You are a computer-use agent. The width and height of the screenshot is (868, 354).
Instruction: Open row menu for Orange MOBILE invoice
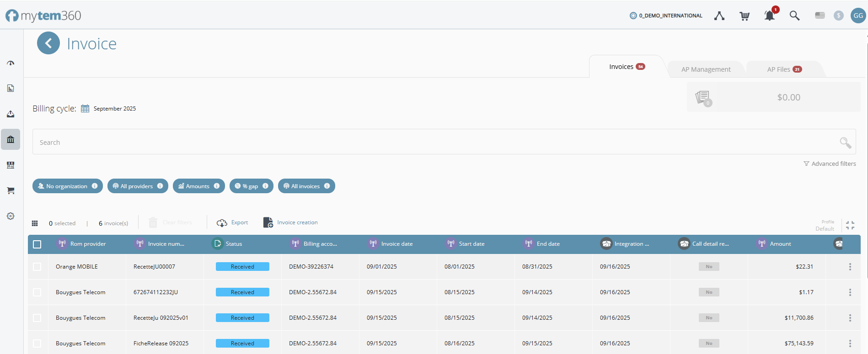[x=850, y=267]
